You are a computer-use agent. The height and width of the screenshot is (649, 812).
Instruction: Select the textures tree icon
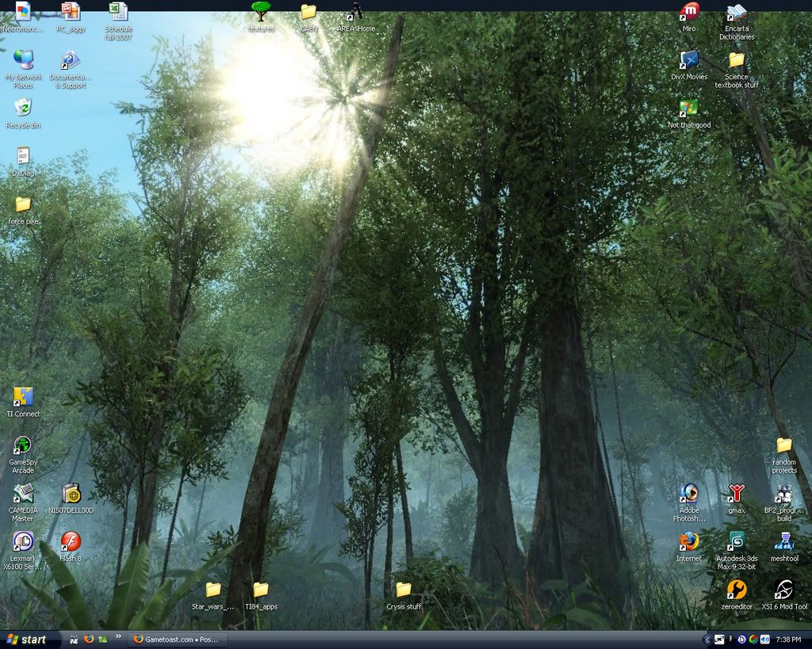261,17
